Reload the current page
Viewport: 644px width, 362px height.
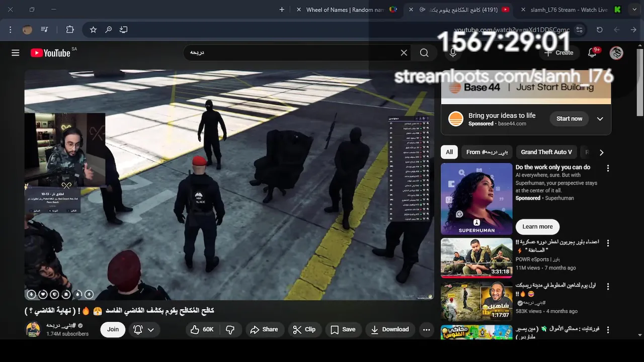point(600,30)
